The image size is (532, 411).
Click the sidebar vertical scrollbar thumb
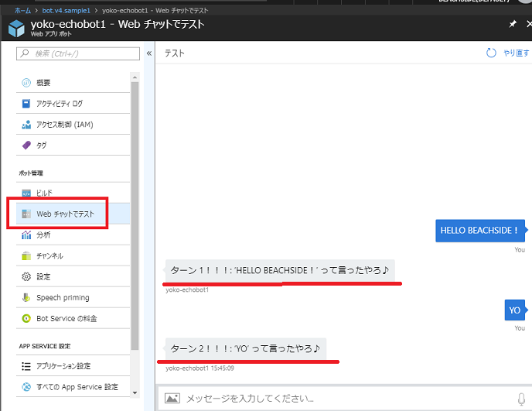tap(135, 216)
